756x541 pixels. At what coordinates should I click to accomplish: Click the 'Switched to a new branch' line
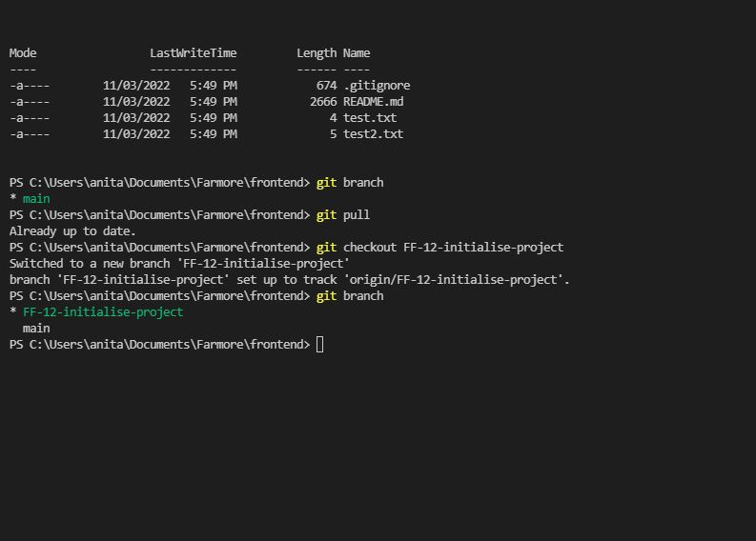coord(179,264)
